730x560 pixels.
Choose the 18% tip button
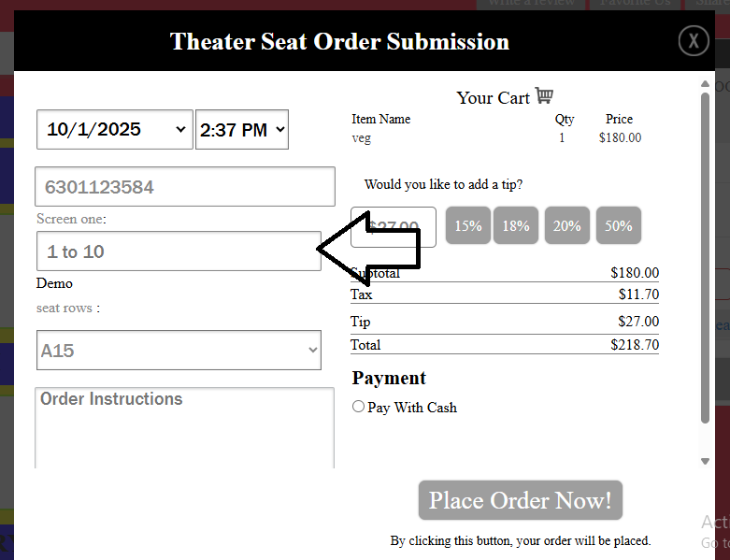[516, 225]
